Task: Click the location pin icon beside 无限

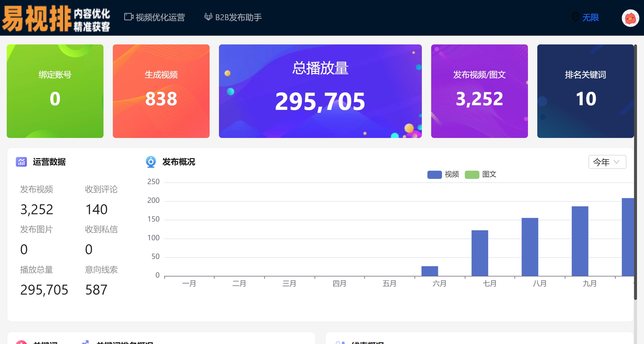Action: pyautogui.click(x=575, y=17)
